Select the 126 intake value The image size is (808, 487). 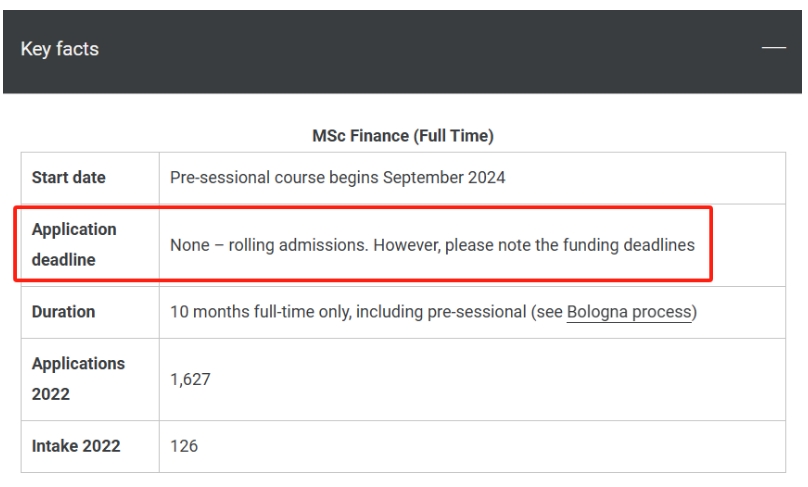point(184,446)
